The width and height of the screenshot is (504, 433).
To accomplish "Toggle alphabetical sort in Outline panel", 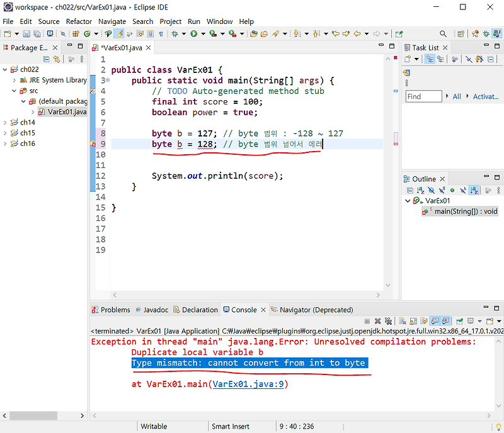I will (420, 190).
